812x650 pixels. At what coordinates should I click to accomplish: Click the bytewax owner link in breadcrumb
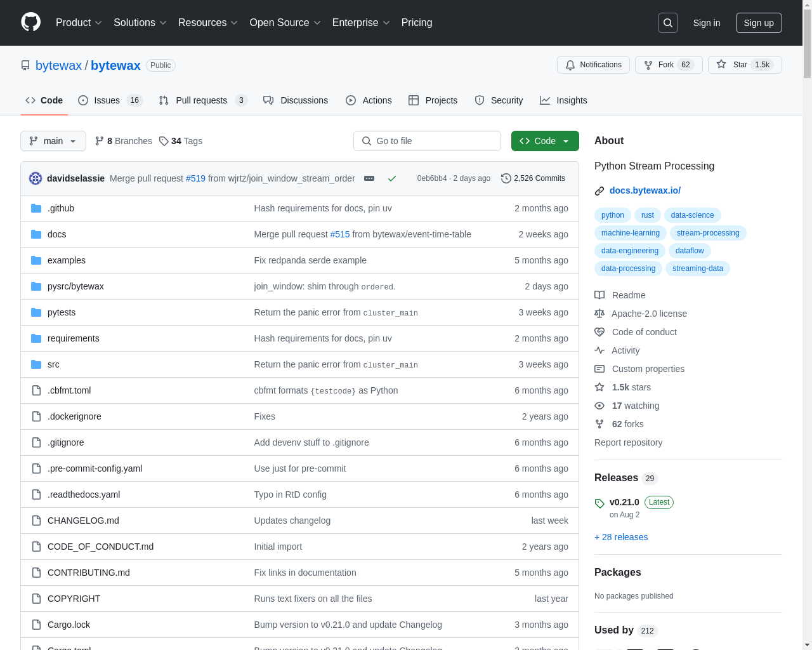[x=58, y=65]
